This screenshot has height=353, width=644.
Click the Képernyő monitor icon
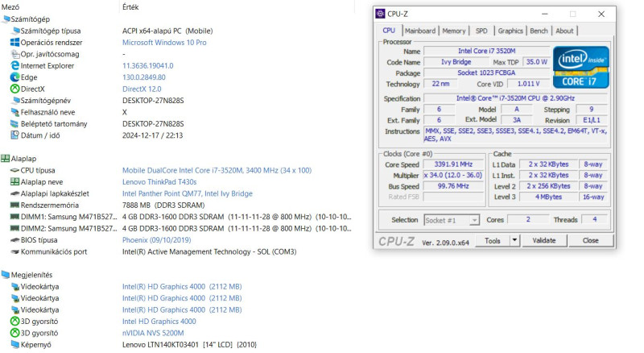(x=14, y=344)
